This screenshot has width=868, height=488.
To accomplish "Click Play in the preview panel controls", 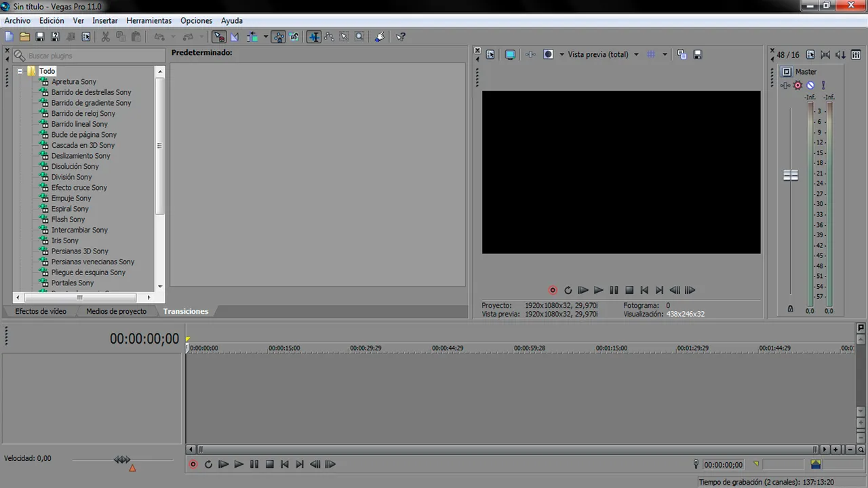I will pyautogui.click(x=598, y=290).
